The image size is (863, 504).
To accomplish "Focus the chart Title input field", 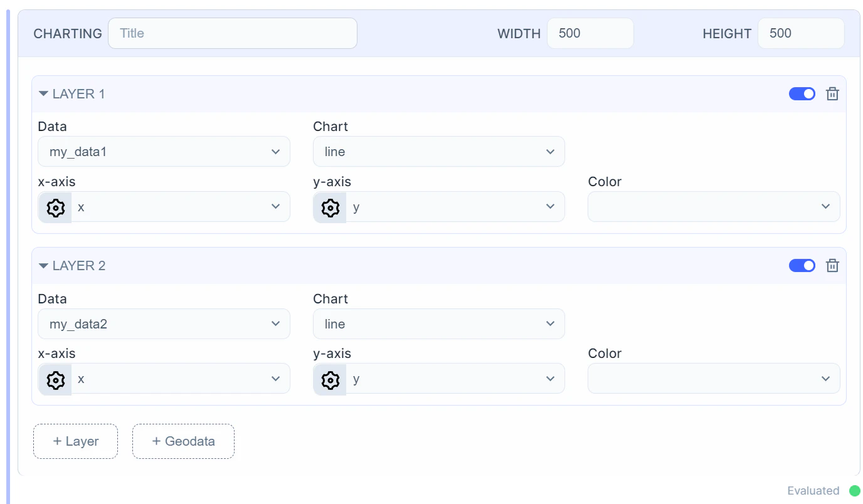I will (233, 33).
